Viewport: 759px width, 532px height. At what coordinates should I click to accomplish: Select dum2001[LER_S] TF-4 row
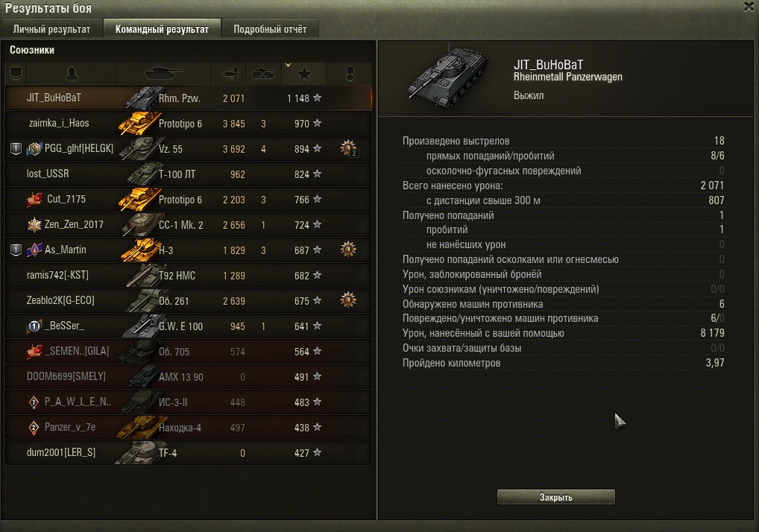(x=189, y=453)
